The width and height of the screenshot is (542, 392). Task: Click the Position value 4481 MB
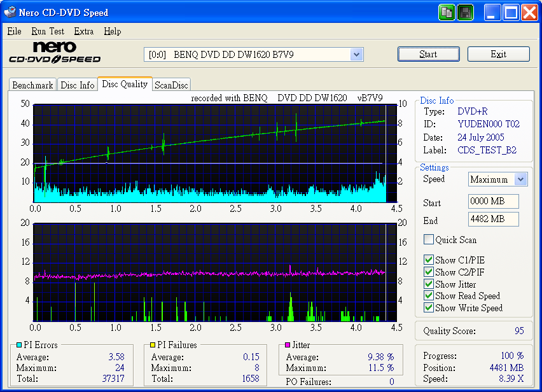coord(506,367)
